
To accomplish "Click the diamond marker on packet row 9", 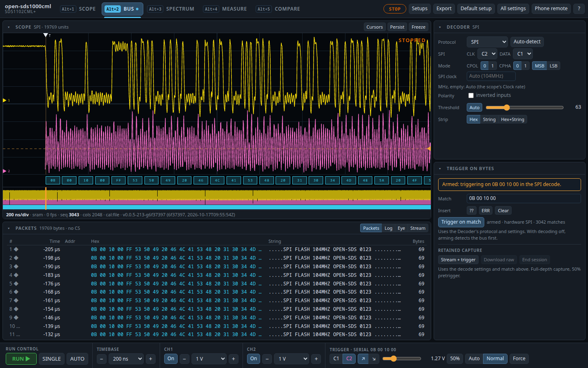I will (x=16, y=317).
